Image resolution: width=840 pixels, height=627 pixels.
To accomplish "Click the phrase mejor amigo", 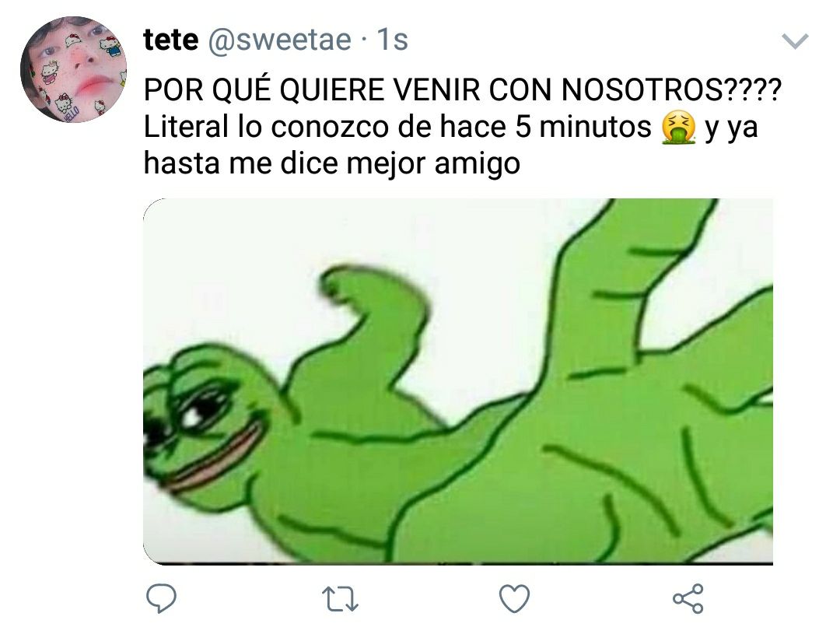I will (433, 165).
